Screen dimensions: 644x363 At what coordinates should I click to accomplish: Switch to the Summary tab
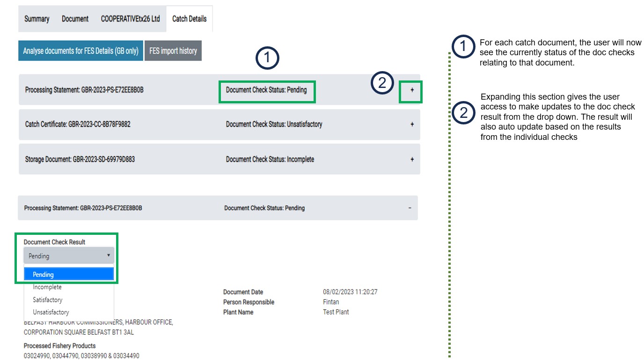point(37,19)
